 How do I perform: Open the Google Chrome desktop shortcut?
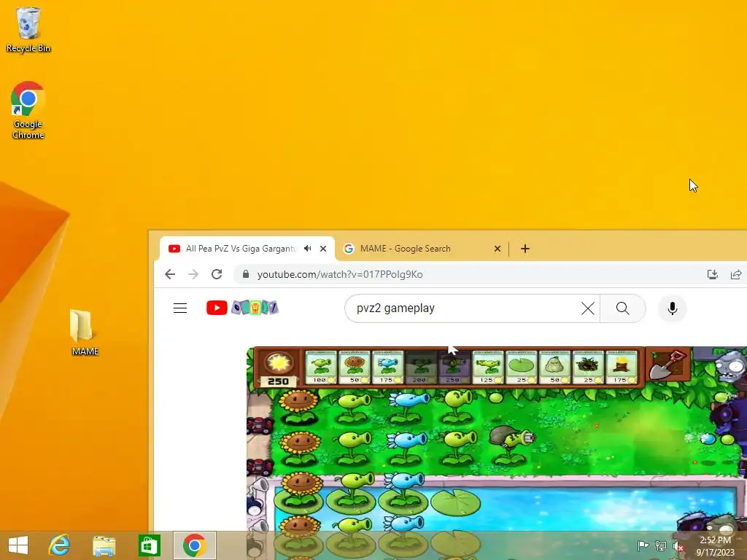click(28, 111)
